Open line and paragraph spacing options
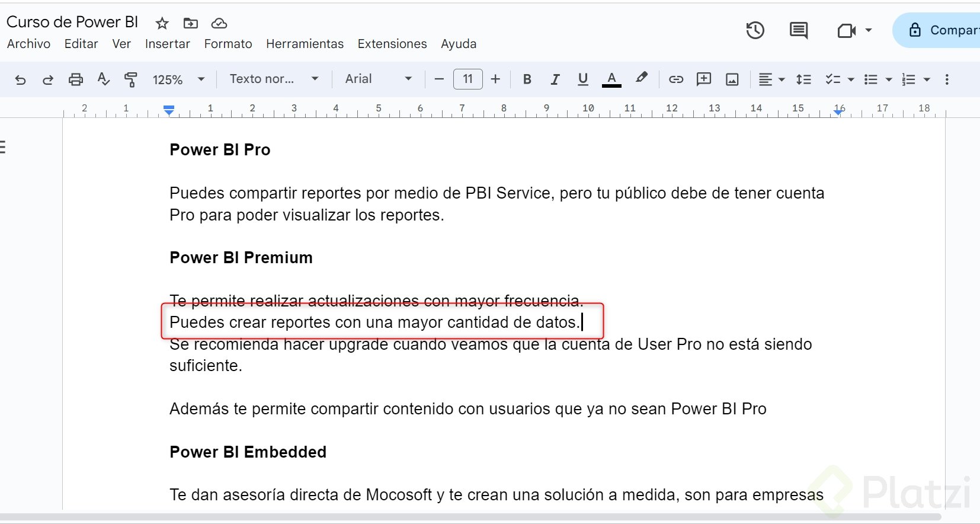 (803, 79)
